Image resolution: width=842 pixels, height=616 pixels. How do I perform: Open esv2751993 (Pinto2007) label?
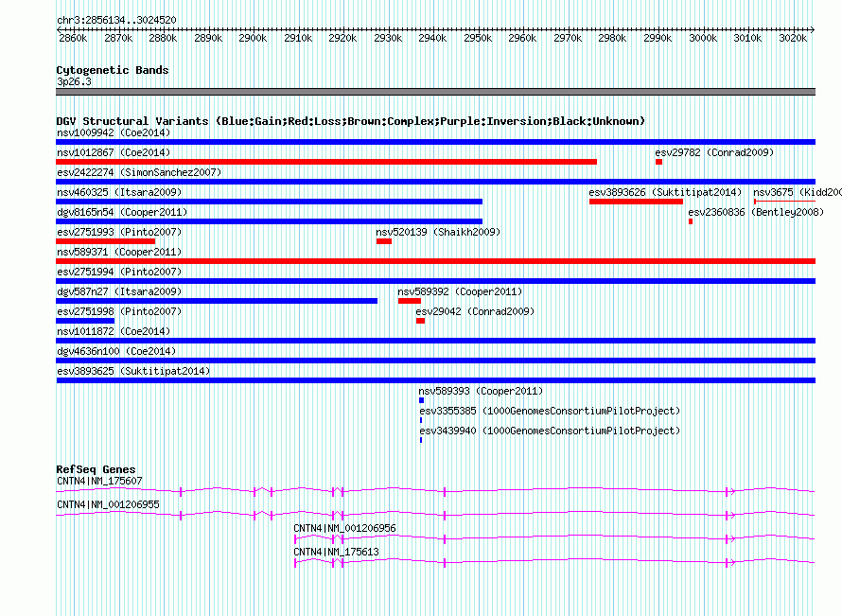click(119, 232)
